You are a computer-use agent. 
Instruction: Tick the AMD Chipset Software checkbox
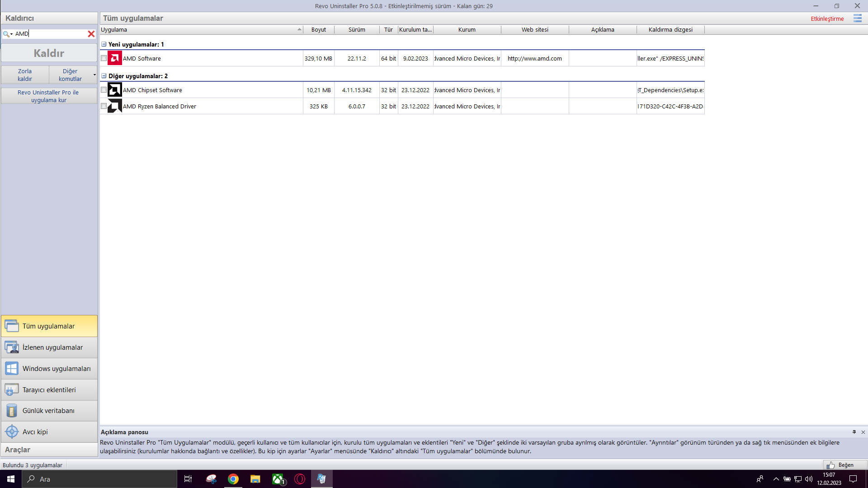(104, 90)
